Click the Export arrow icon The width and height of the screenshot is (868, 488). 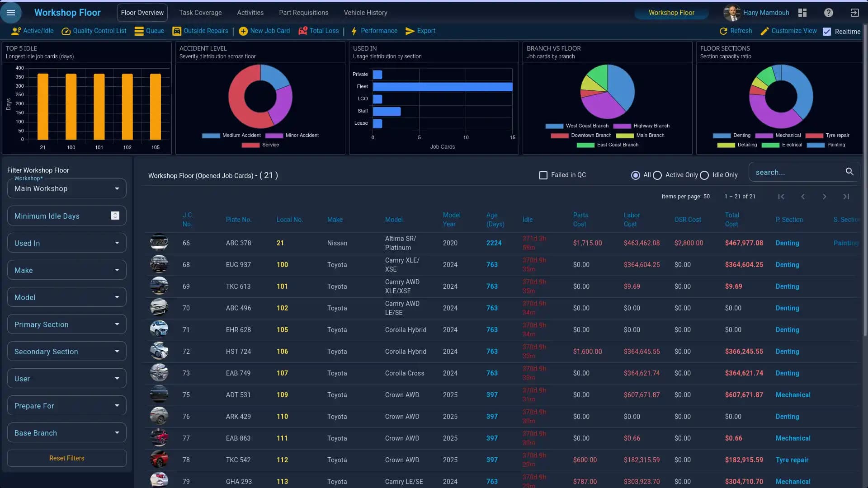click(410, 31)
